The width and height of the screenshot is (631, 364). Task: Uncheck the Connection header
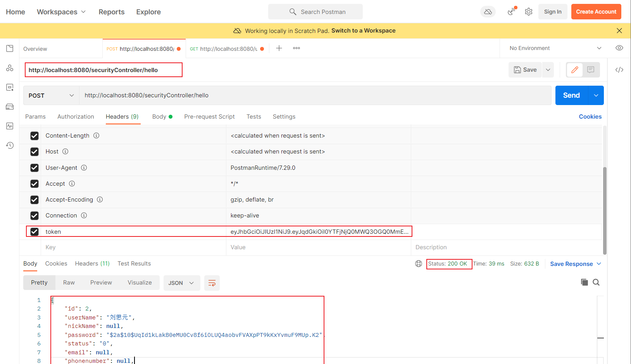pos(34,216)
